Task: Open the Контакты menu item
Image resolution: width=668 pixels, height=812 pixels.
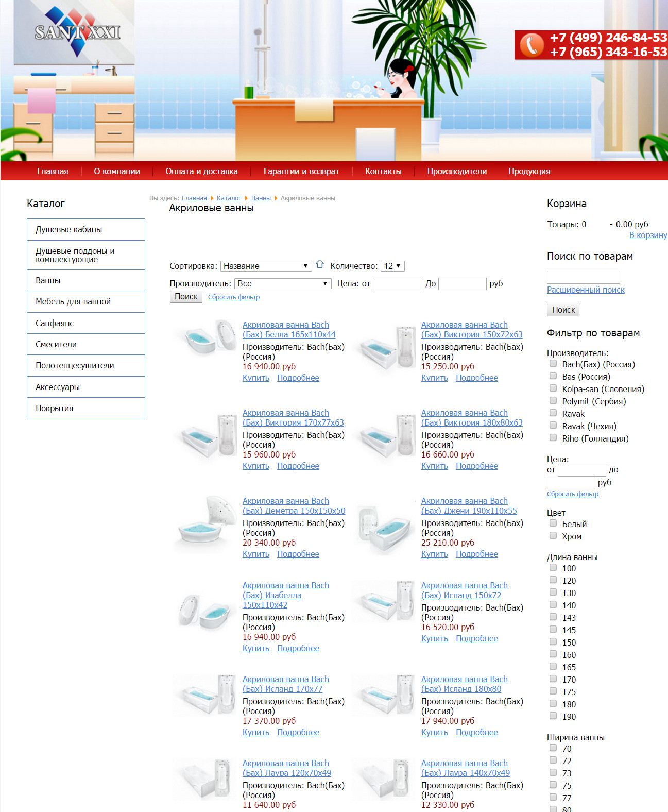Action: [383, 171]
